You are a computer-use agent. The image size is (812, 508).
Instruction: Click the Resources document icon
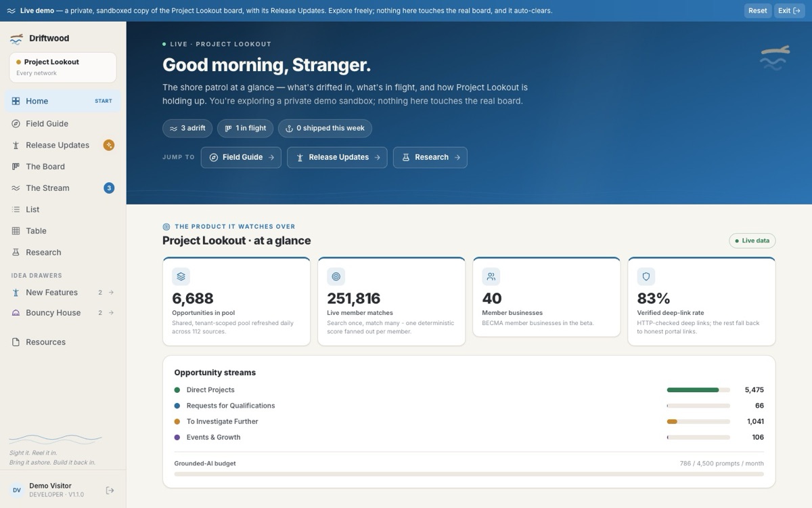click(16, 342)
